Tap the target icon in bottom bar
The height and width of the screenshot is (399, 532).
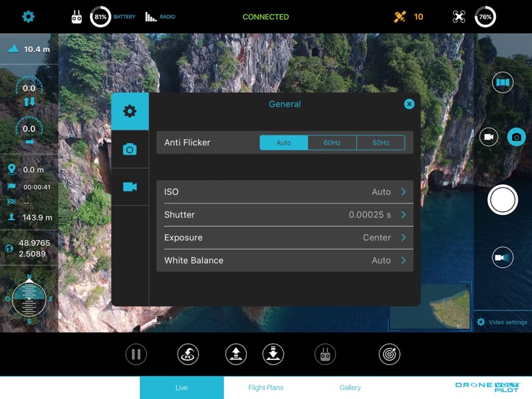pos(389,354)
